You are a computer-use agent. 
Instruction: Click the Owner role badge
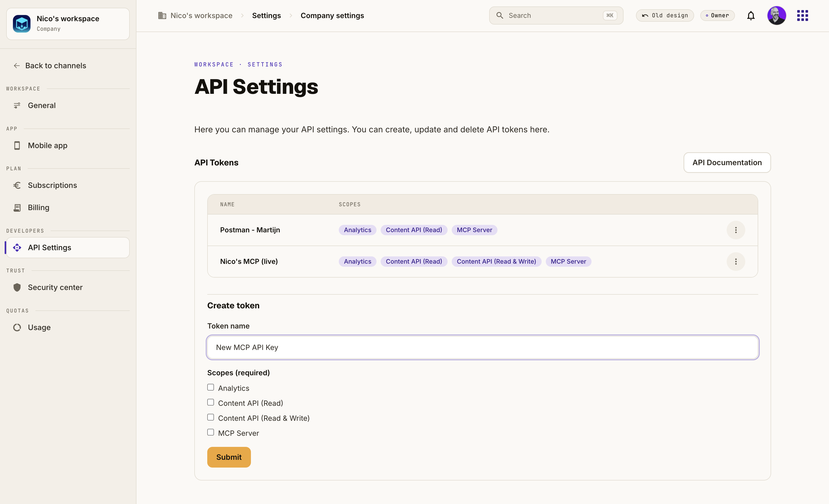click(717, 16)
